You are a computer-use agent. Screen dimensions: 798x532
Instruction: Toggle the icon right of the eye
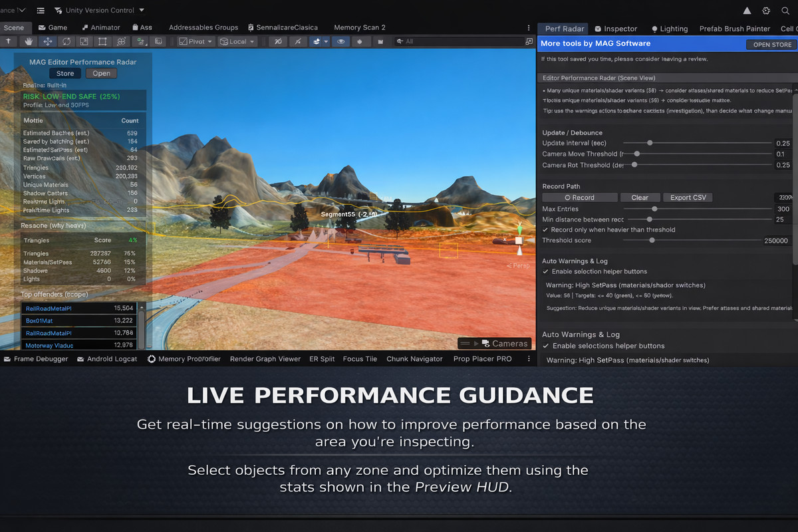(360, 41)
